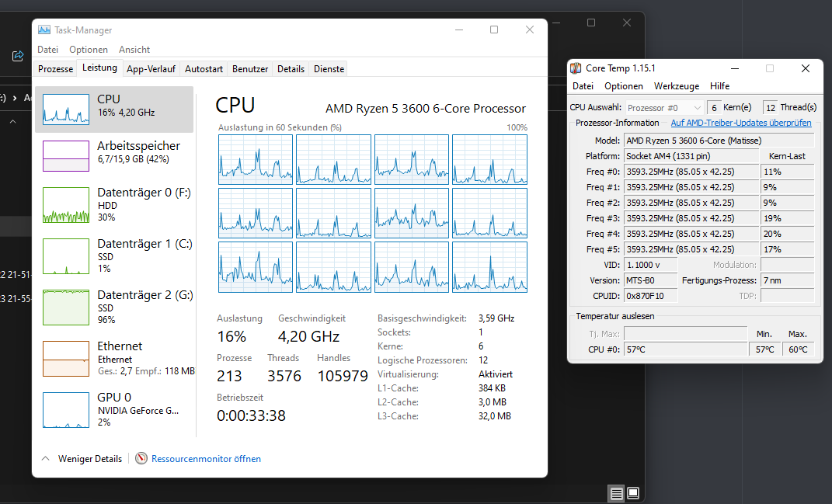Click the Tj. Max input field
The width and height of the screenshot is (832, 504).
[686, 333]
